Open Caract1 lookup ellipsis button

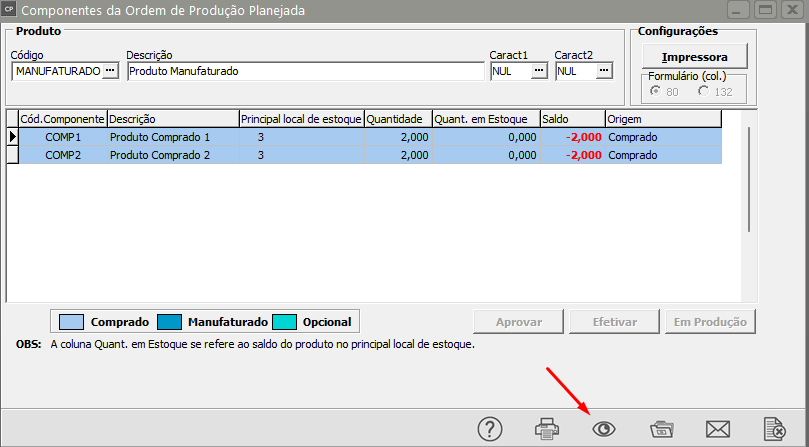click(539, 71)
